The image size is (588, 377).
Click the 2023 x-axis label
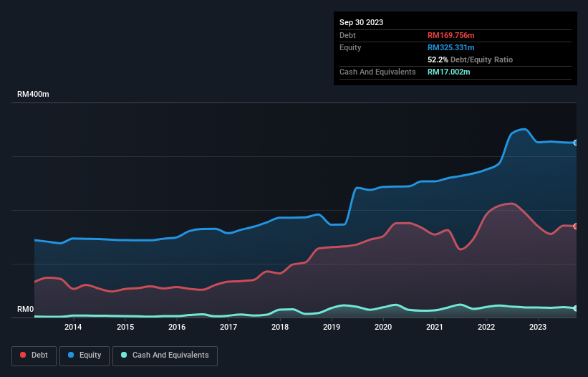[538, 327]
